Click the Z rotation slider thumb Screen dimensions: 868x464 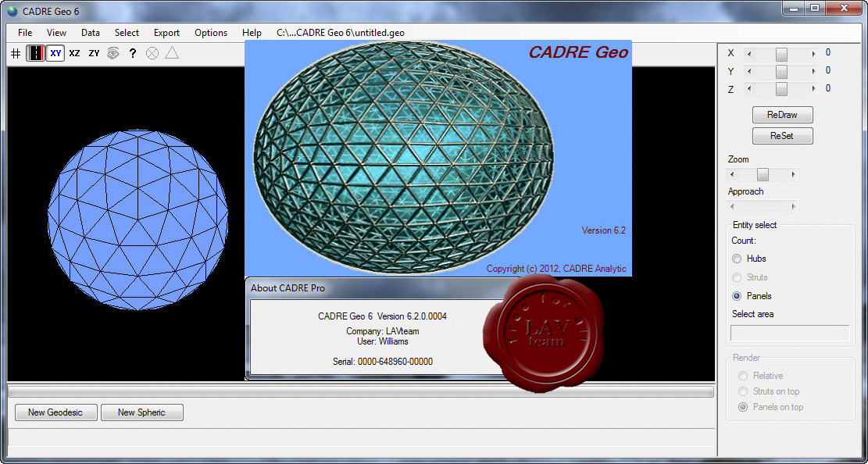[781, 88]
